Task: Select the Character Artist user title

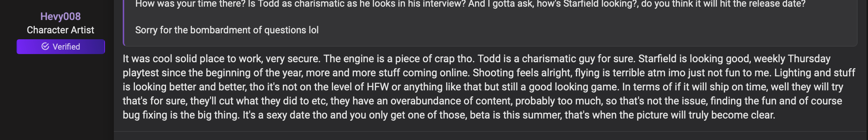Action: (60, 30)
